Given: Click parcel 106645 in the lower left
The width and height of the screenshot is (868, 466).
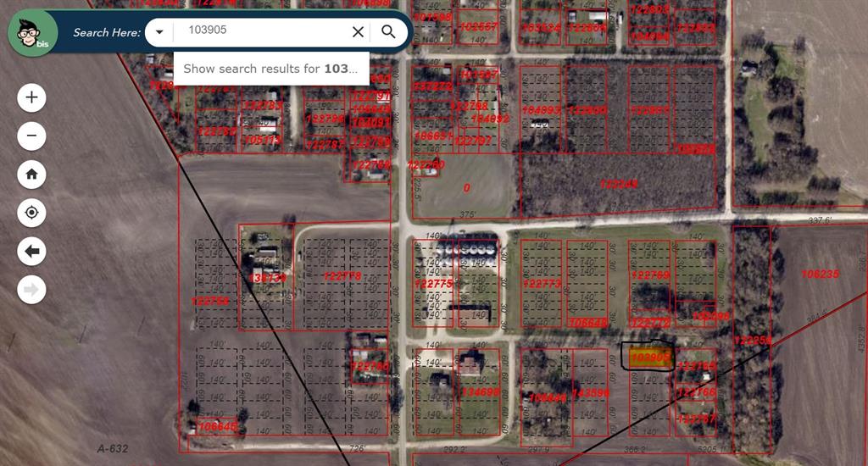Looking at the screenshot, I should [215, 425].
